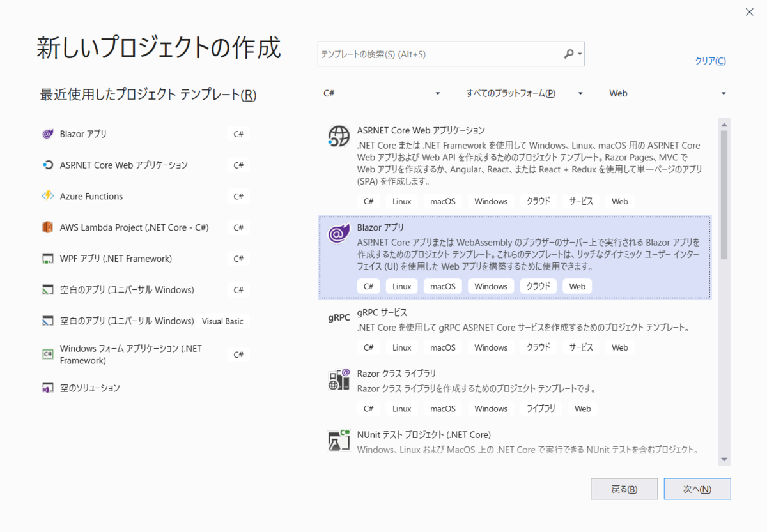Click the 次へ(N) next button
This screenshot has width=767, height=532.
point(697,489)
